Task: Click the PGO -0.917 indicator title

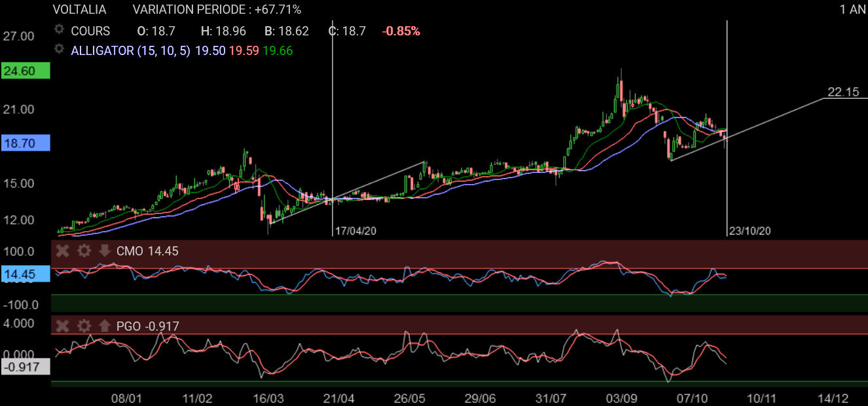Action: tap(148, 325)
